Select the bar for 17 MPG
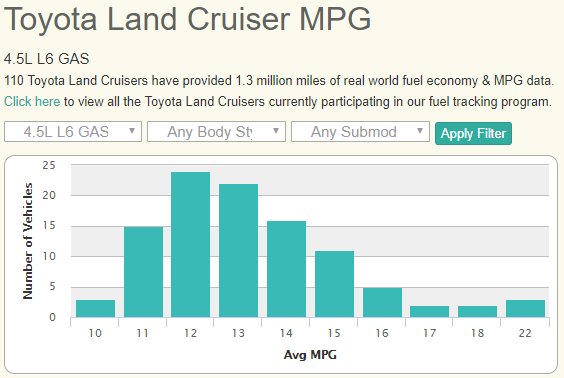 coord(429,311)
